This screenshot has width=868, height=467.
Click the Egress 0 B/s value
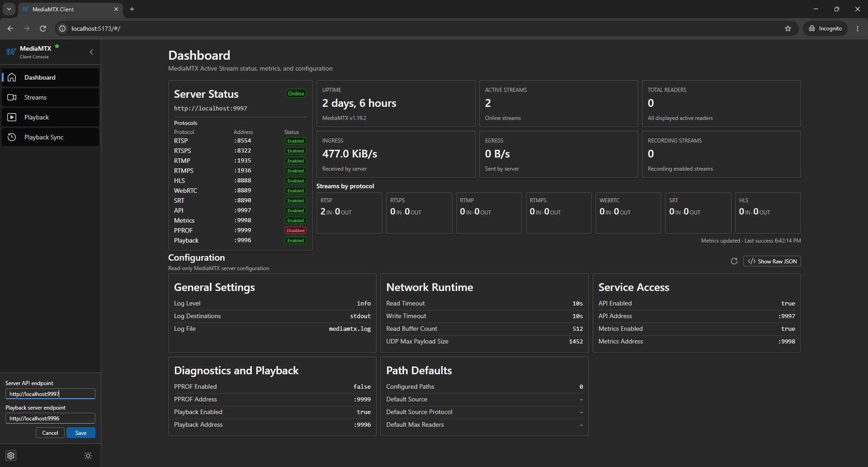click(497, 154)
